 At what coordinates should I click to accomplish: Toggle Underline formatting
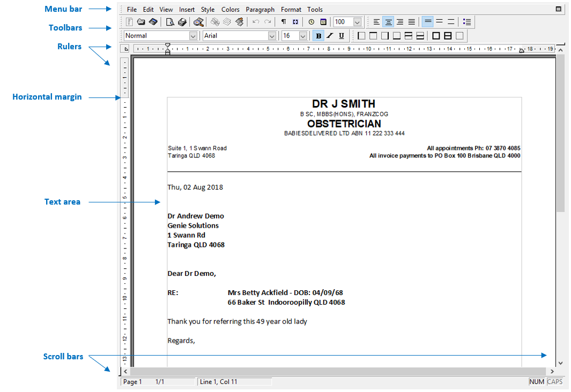click(x=342, y=36)
